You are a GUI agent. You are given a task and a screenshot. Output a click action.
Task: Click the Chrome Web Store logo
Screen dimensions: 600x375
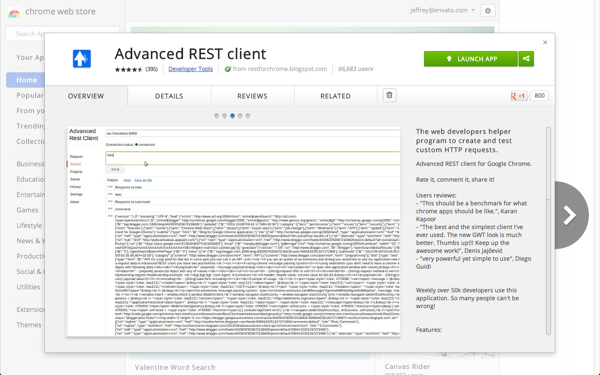(14, 12)
